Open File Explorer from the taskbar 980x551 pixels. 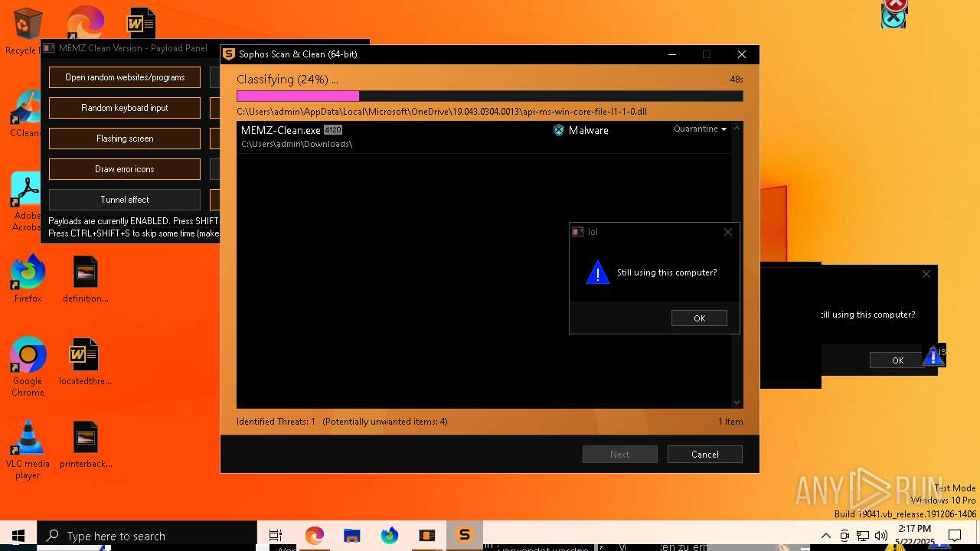351,536
